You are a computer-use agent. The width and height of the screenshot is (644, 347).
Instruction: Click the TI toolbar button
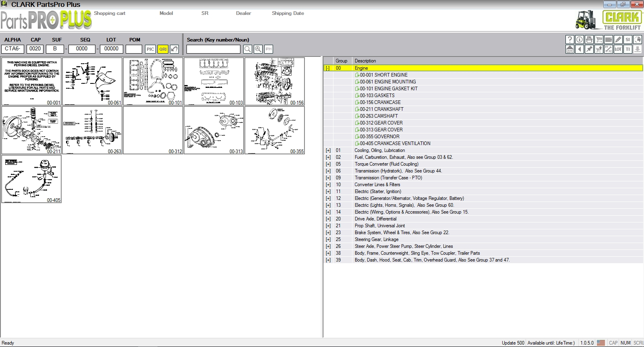coord(627,49)
